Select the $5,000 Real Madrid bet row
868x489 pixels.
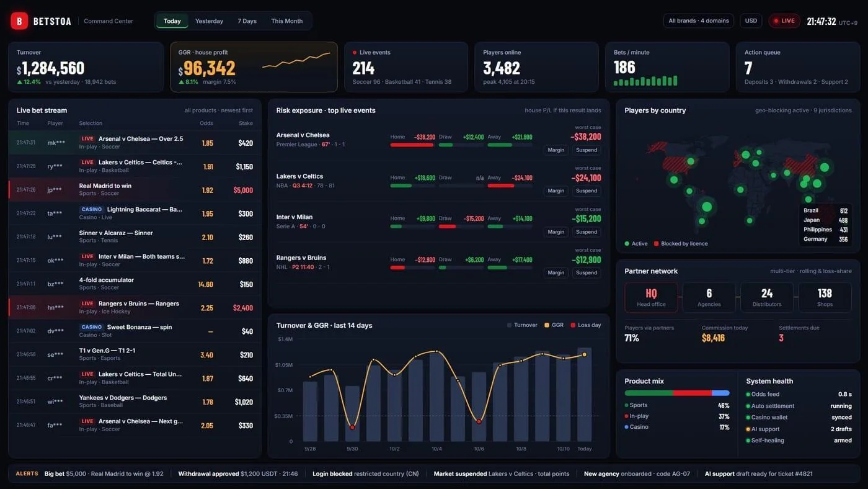tap(135, 189)
